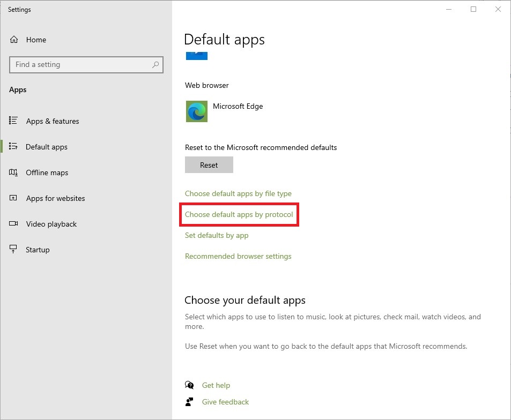
Task: Click the Video playback camera icon
Action: coord(13,224)
